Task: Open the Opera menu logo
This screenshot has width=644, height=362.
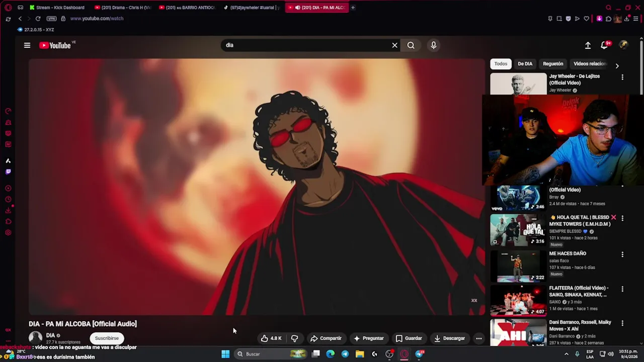Action: [x=8, y=8]
